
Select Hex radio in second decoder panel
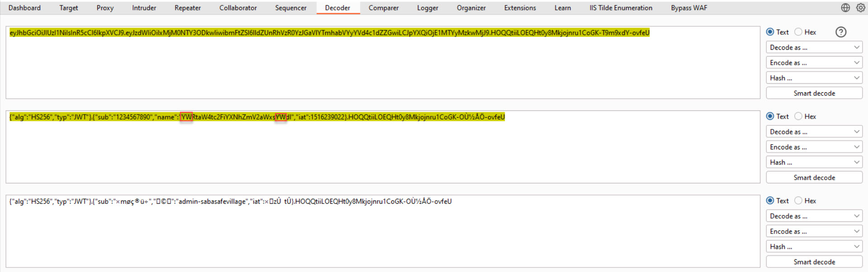tap(798, 116)
